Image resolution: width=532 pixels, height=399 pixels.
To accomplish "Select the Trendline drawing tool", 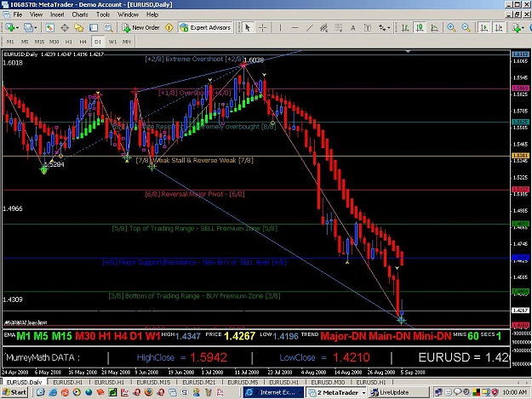I will [310, 28].
